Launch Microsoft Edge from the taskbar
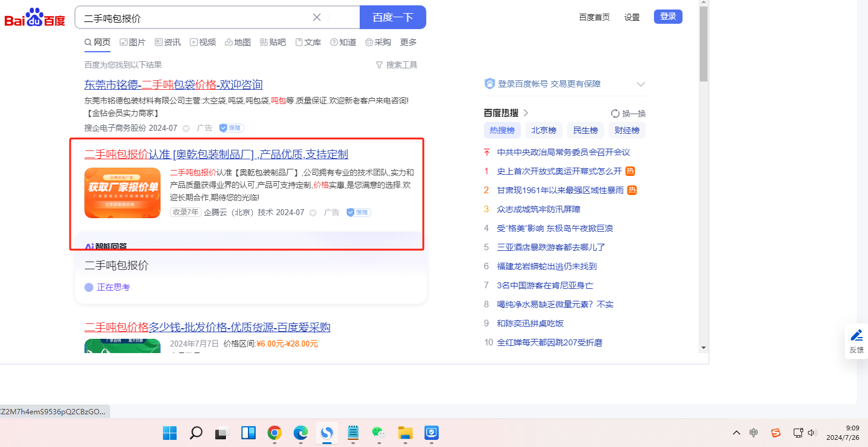This screenshot has height=447, width=868. click(300, 433)
